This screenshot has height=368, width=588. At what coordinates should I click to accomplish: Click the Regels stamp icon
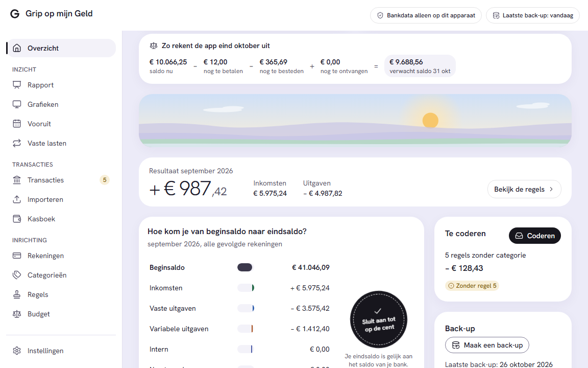click(17, 294)
